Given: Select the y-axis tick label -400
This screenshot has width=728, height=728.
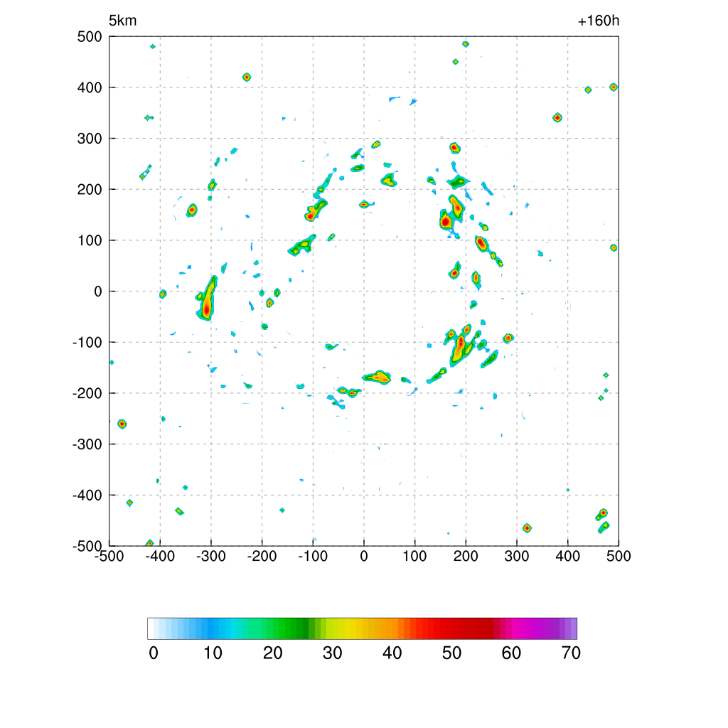Looking at the screenshot, I should tap(87, 496).
